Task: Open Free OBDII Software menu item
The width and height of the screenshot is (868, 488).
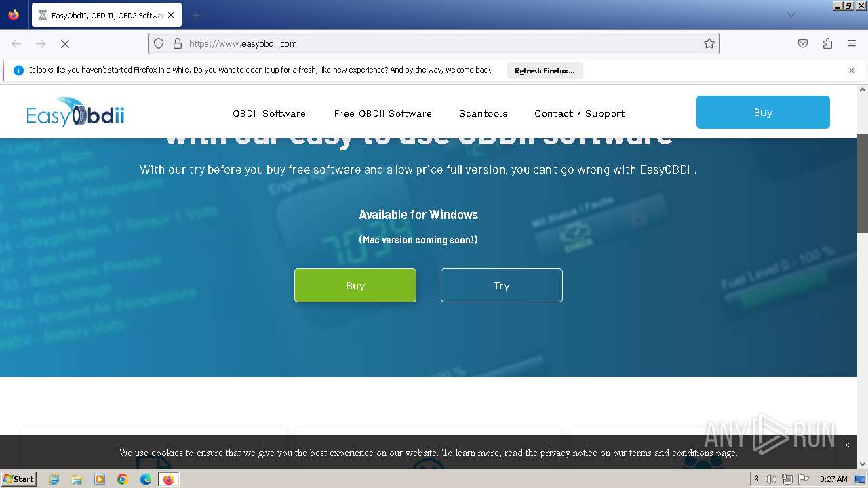Action: point(383,113)
